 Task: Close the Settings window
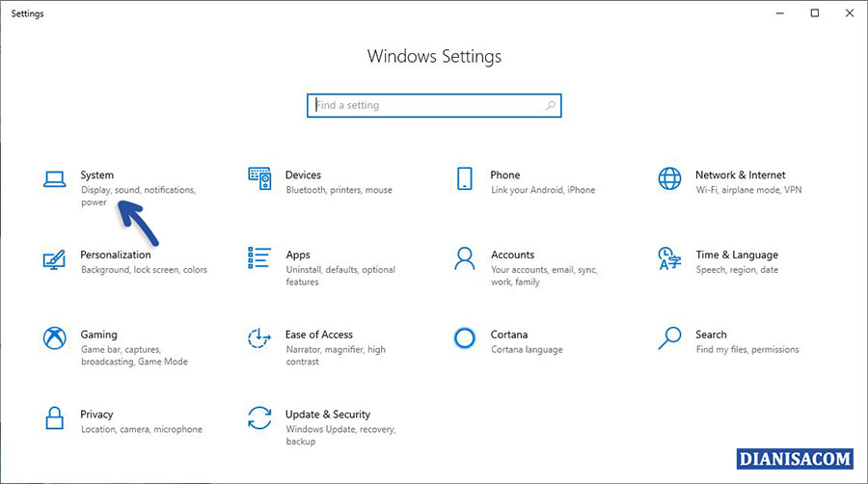pyautogui.click(x=850, y=13)
